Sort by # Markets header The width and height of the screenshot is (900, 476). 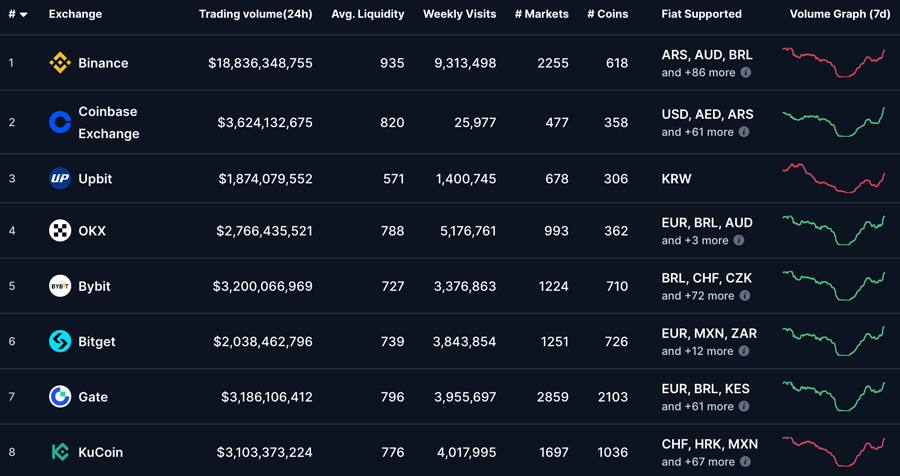pos(542,14)
